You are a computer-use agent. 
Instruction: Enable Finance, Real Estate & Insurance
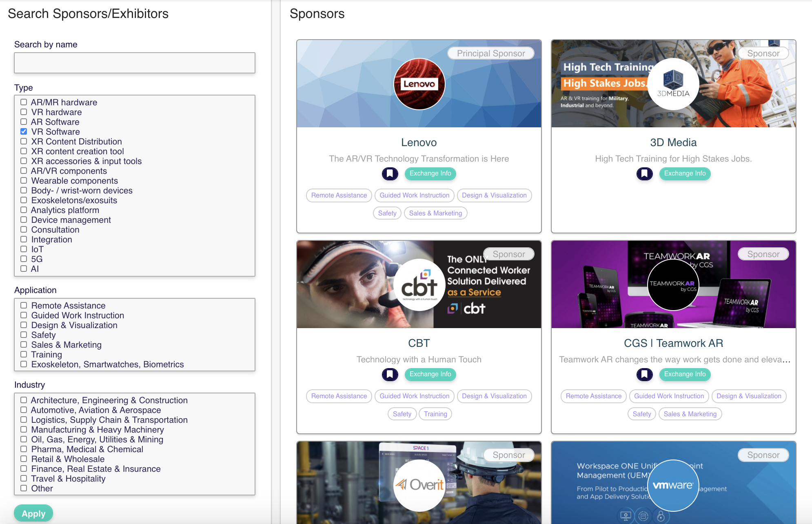coord(24,468)
